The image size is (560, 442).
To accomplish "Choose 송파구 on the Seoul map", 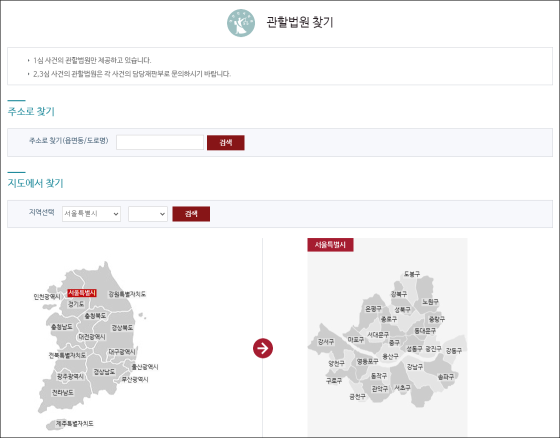I will [x=446, y=377].
